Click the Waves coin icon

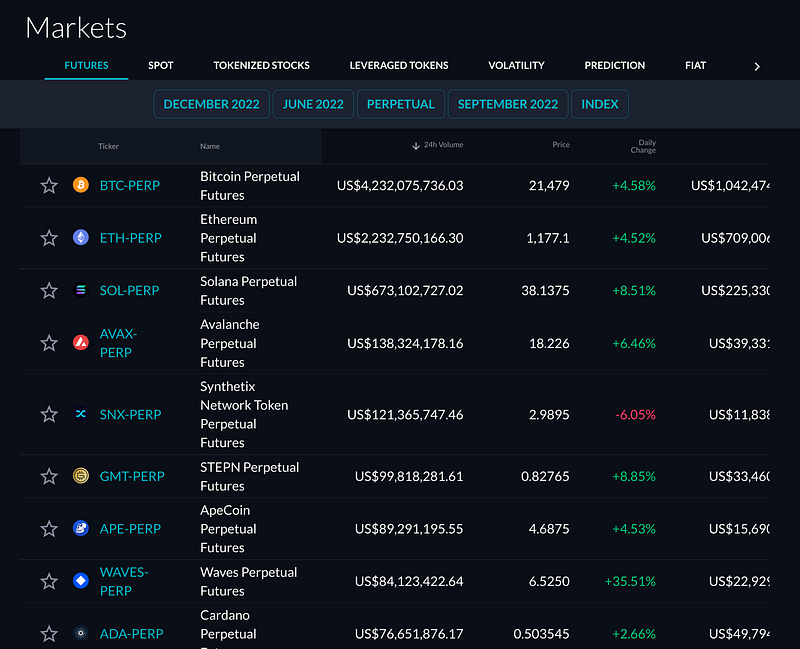click(x=81, y=581)
